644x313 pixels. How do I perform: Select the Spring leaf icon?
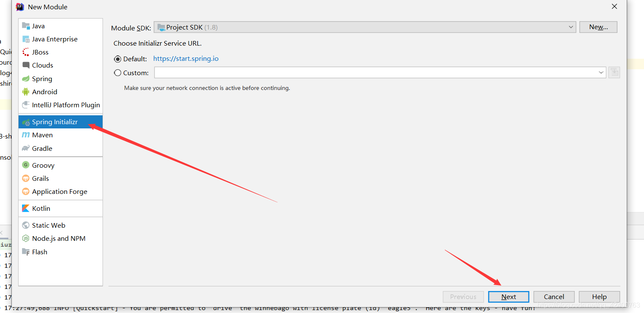coord(26,79)
